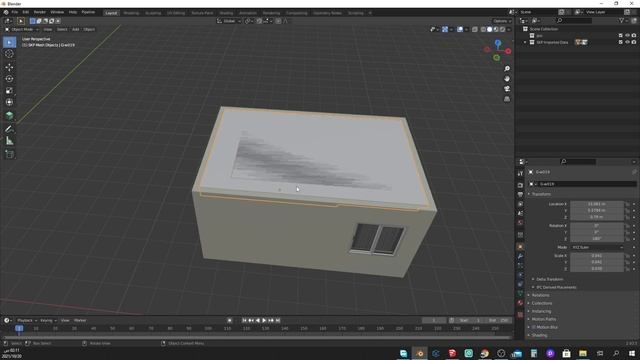This screenshot has width=640, height=360.
Task: Open the Window menu
Action: [x=57, y=12]
